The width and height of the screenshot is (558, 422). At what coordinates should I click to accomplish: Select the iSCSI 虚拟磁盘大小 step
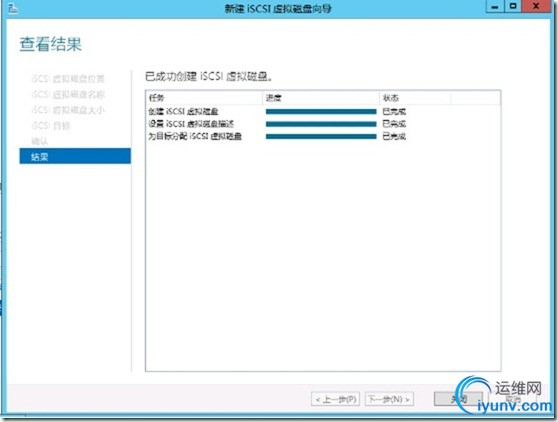click(68, 110)
